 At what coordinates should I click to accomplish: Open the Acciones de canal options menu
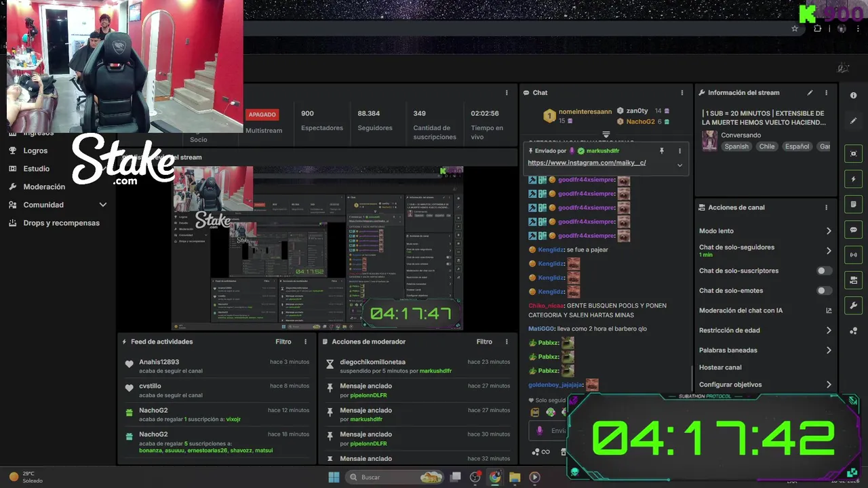point(826,207)
